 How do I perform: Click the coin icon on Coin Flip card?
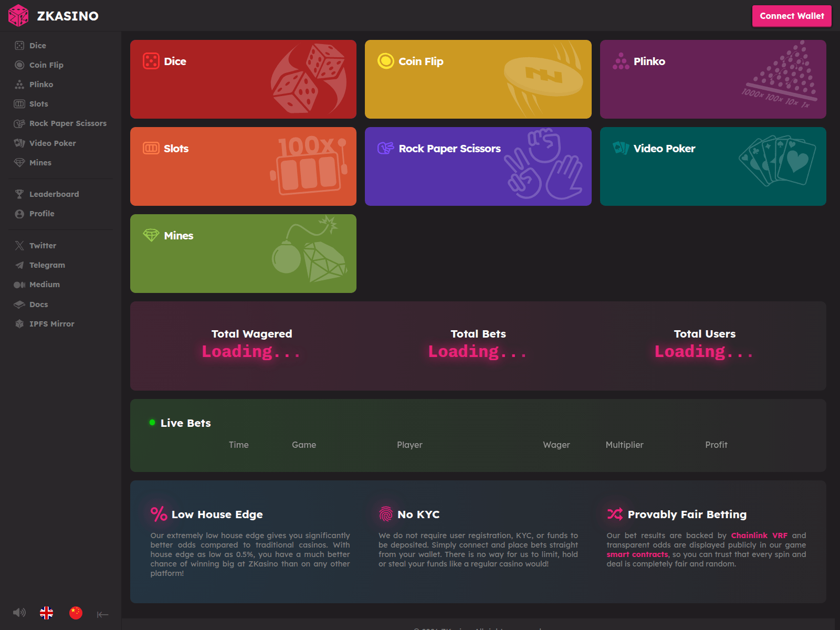(x=386, y=61)
